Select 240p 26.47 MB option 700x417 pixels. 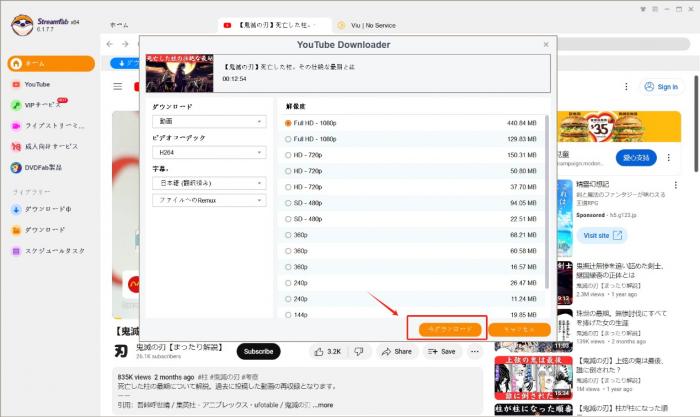[x=410, y=283]
